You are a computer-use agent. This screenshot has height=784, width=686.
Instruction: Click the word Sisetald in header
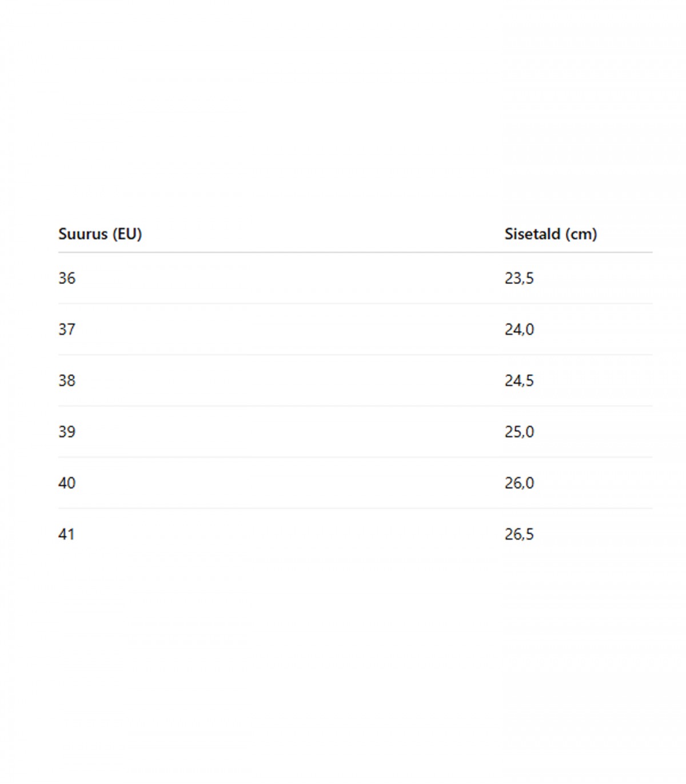click(532, 234)
